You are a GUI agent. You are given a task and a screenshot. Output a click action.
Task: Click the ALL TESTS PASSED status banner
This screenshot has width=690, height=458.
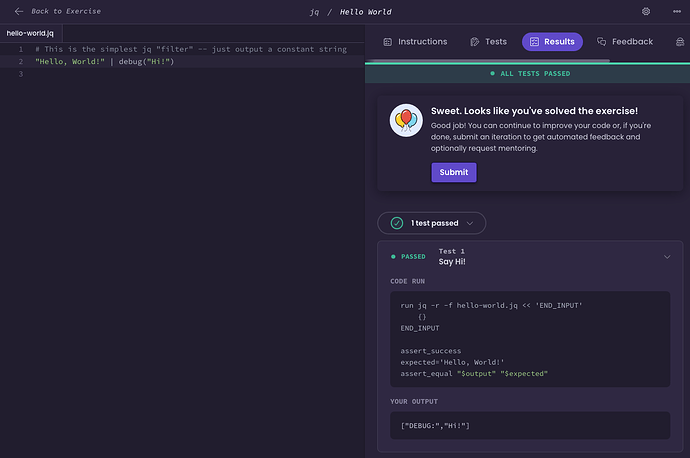pos(527,73)
